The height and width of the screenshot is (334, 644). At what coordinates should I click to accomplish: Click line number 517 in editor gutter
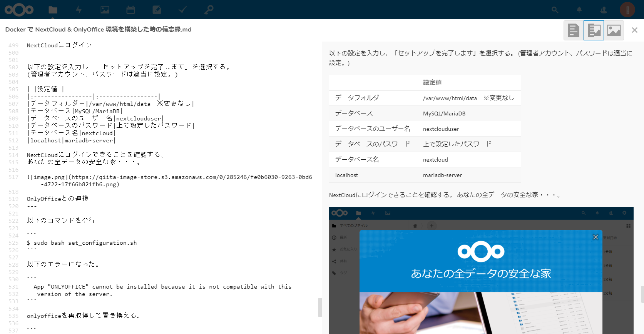click(x=13, y=177)
